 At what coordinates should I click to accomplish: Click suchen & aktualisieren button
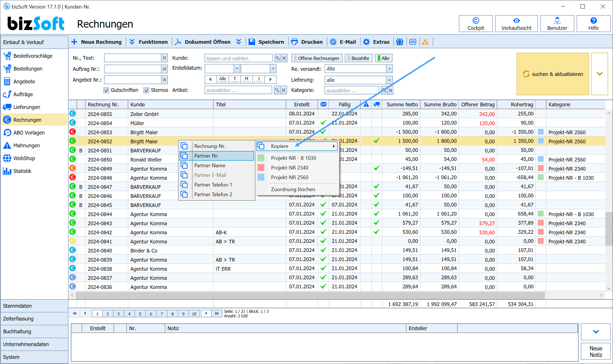552,74
